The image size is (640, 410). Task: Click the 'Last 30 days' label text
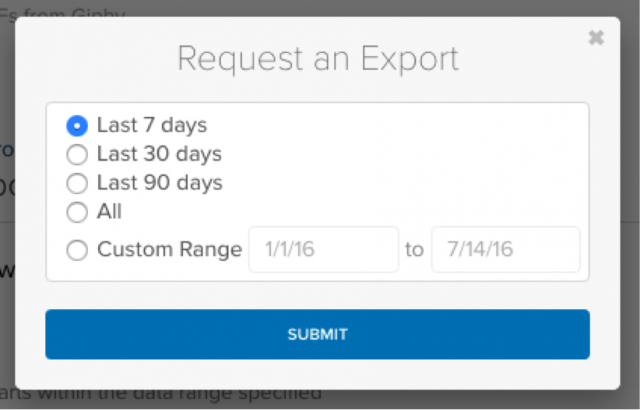159,155
